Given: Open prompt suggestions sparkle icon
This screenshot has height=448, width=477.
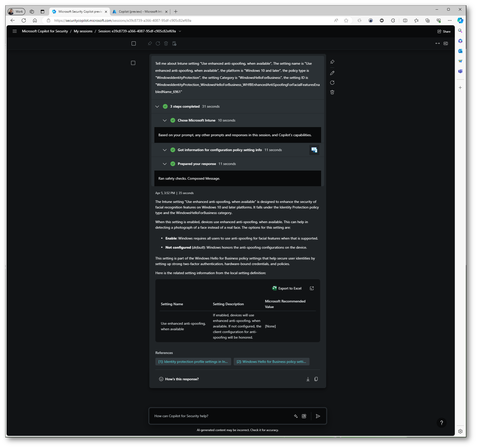Looking at the screenshot, I should coord(296,416).
